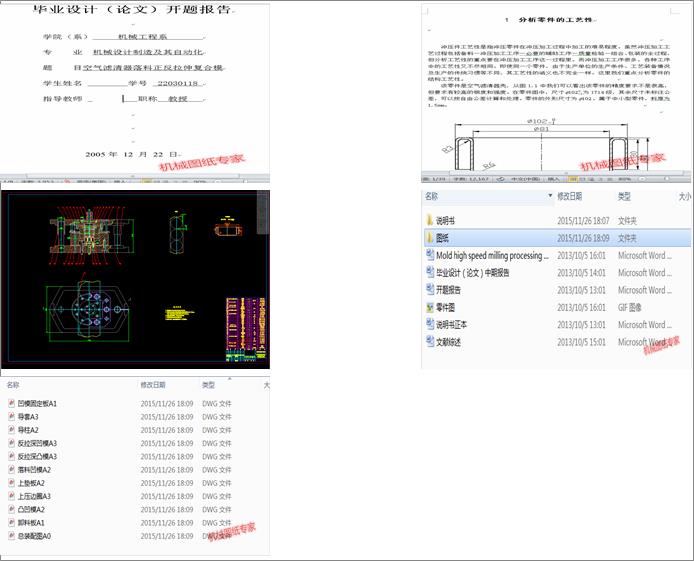Screen dimensions: 694x561
Task: Open the 说明书 folder icon
Action: [x=429, y=220]
